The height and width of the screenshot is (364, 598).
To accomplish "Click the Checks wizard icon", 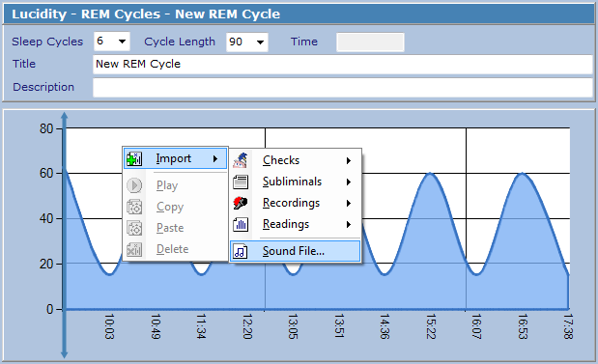I will [x=241, y=160].
